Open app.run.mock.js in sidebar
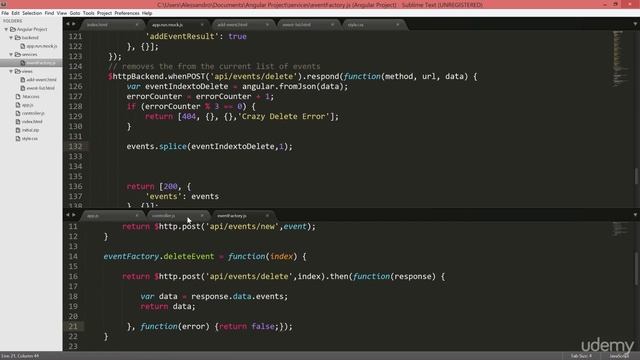The image size is (640, 360). (42, 46)
